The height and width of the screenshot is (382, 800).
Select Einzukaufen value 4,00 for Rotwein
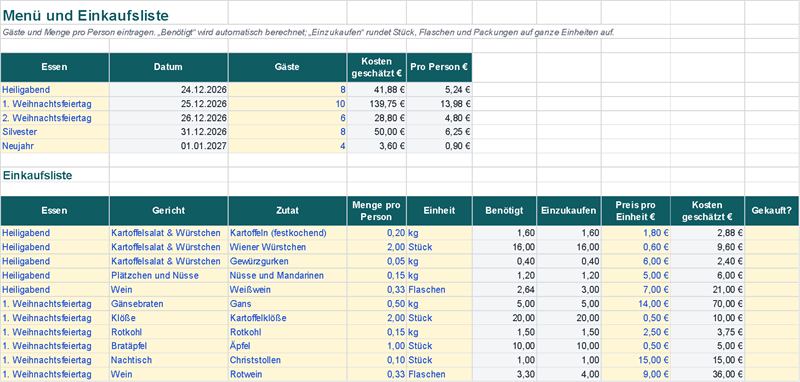click(x=569, y=374)
